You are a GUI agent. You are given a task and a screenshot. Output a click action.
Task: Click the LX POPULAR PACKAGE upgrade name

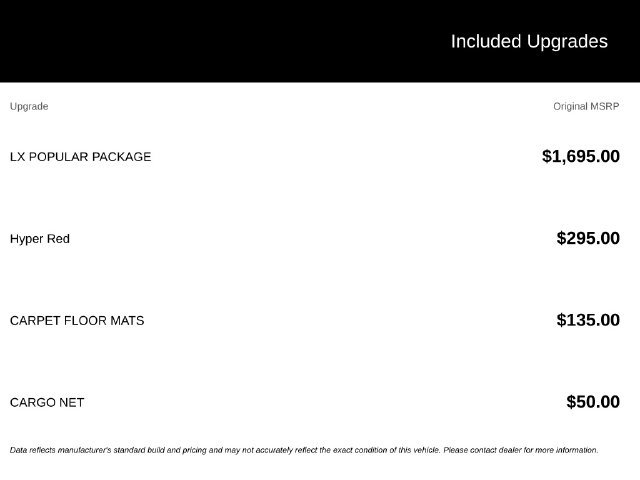tap(80, 157)
